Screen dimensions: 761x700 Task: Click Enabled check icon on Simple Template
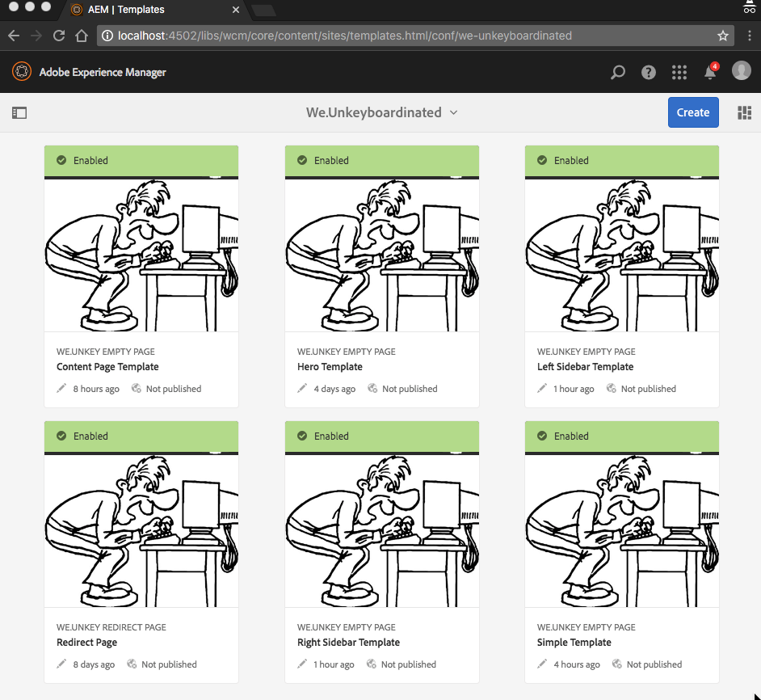click(542, 436)
